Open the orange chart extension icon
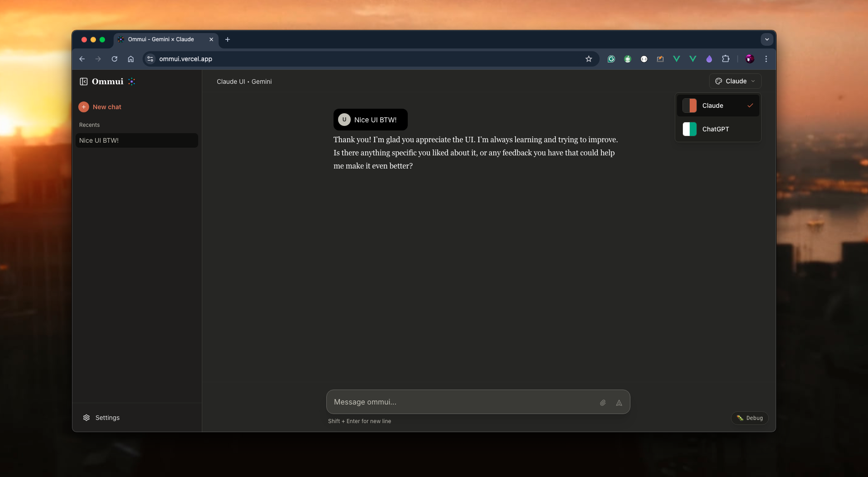The width and height of the screenshot is (868, 477). 660,59
